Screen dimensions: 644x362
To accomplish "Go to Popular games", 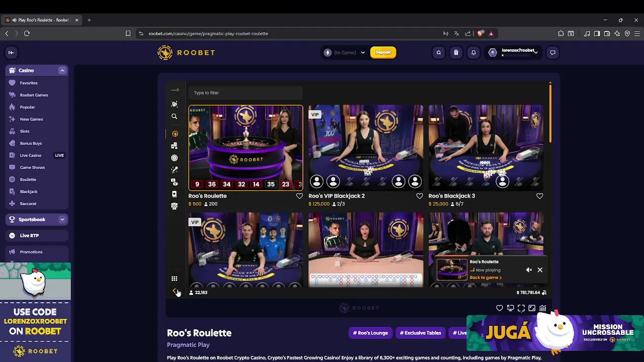I will pos(27,107).
